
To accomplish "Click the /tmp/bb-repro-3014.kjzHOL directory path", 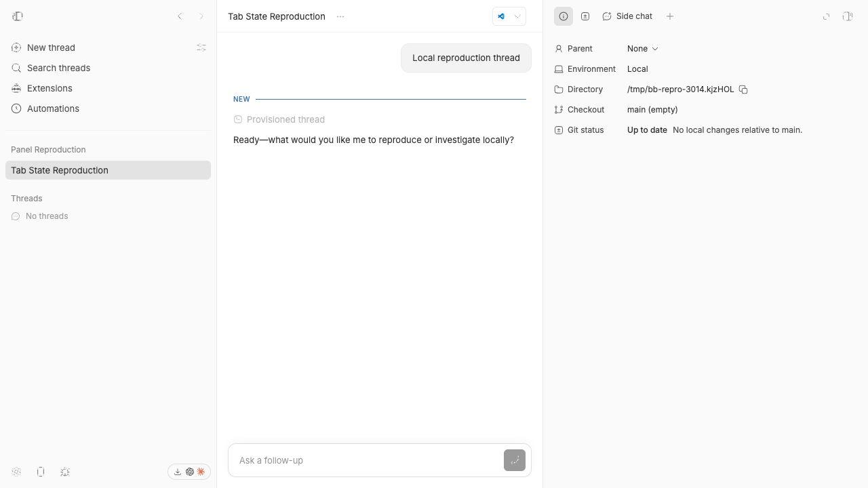I will coord(680,89).
